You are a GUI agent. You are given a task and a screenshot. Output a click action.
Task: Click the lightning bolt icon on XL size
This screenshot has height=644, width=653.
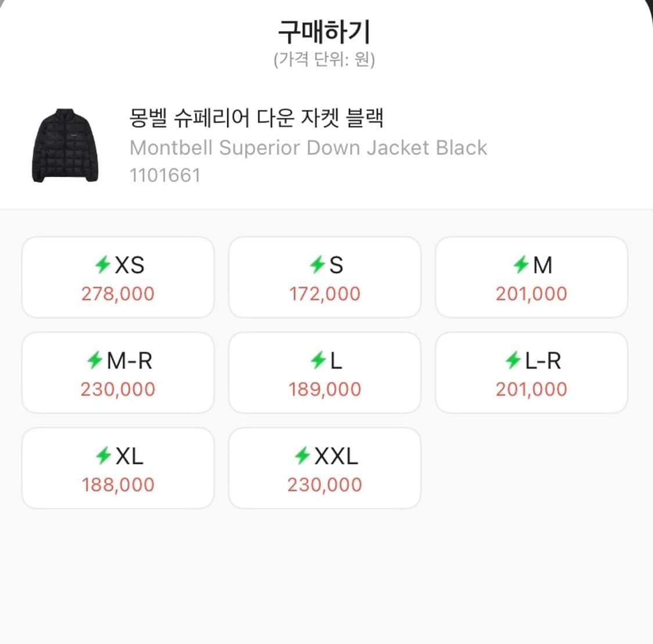coord(102,456)
